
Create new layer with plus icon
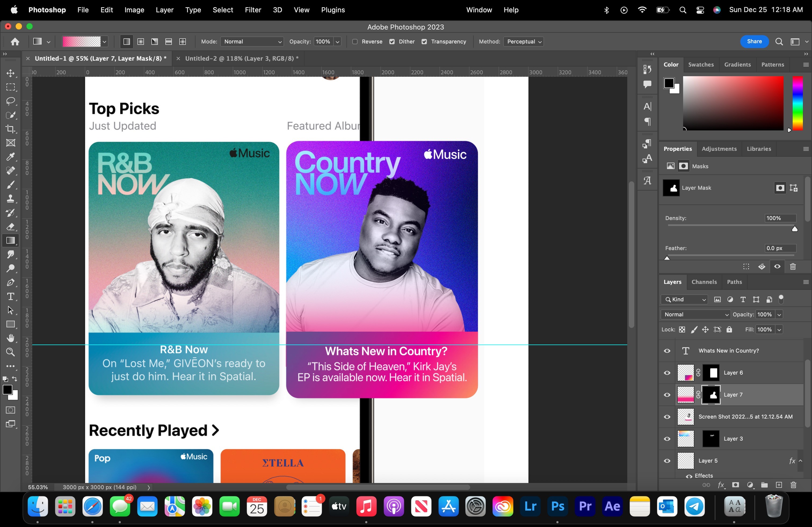click(779, 485)
